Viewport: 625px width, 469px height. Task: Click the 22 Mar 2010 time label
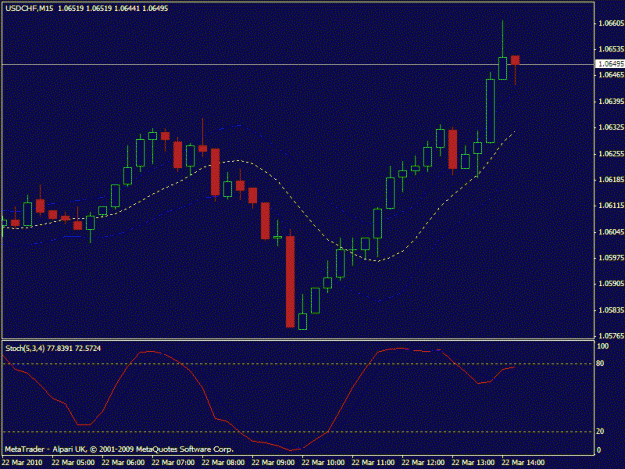(x=22, y=463)
